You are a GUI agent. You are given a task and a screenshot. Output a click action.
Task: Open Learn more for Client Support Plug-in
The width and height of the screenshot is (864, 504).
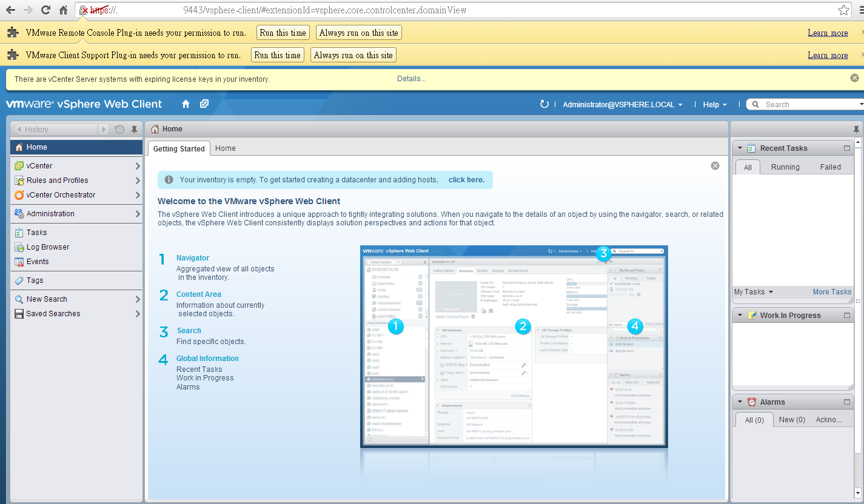pyautogui.click(x=828, y=55)
